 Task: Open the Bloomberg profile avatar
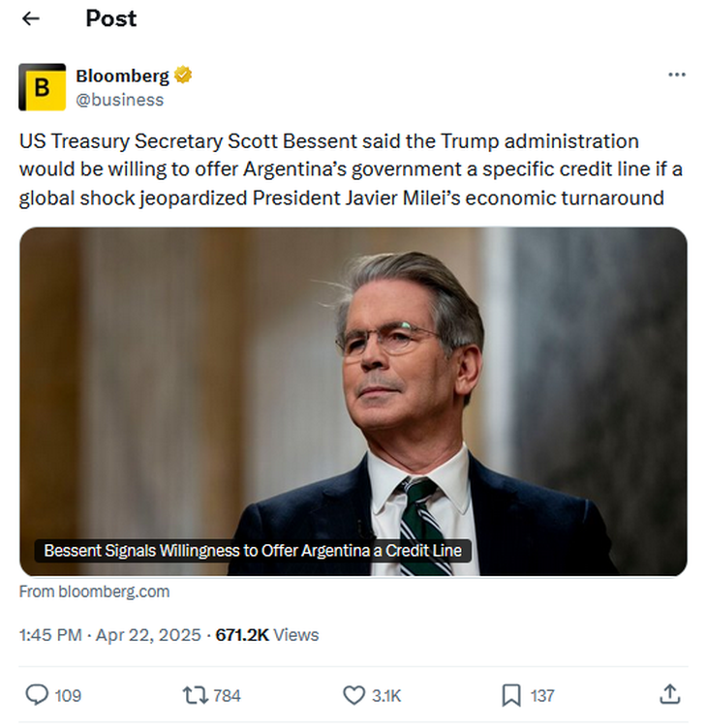pyautogui.click(x=42, y=87)
